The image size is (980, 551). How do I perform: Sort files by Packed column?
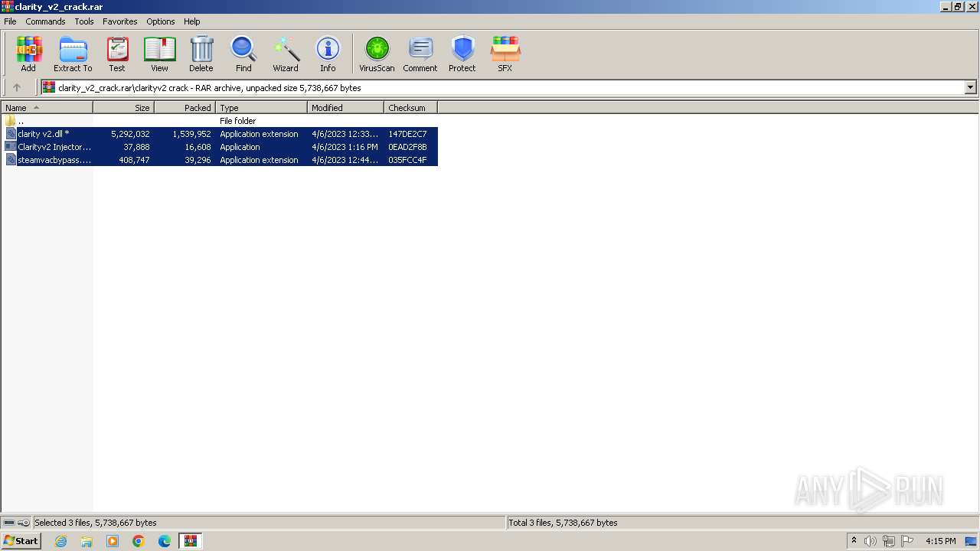click(185, 108)
